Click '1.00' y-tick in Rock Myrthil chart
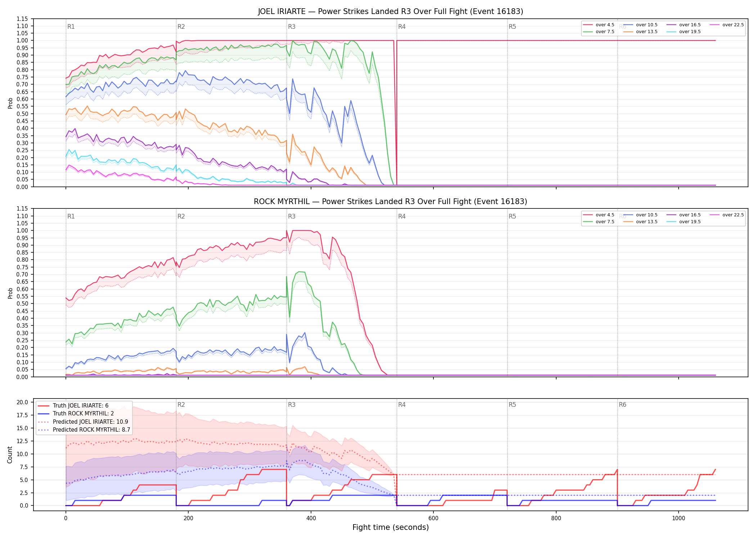 [22, 231]
